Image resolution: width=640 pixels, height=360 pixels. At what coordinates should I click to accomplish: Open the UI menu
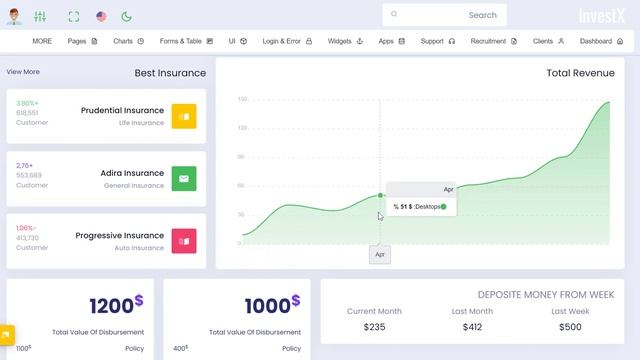click(x=238, y=41)
